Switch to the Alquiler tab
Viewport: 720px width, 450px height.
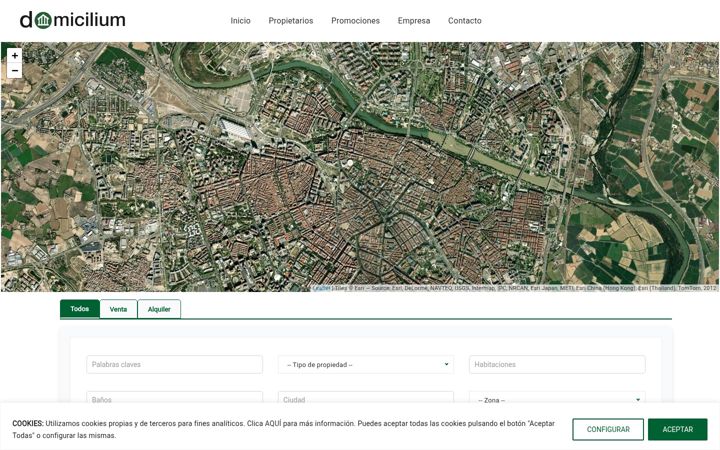159,309
